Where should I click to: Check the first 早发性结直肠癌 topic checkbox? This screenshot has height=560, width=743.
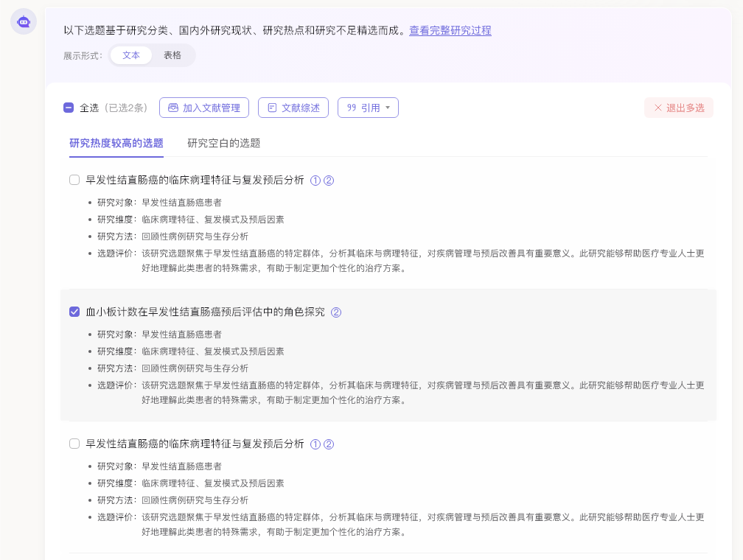point(74,180)
